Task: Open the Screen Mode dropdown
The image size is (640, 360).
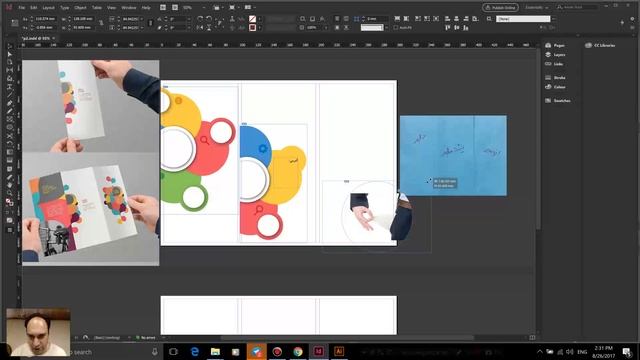Action: coord(234,7)
